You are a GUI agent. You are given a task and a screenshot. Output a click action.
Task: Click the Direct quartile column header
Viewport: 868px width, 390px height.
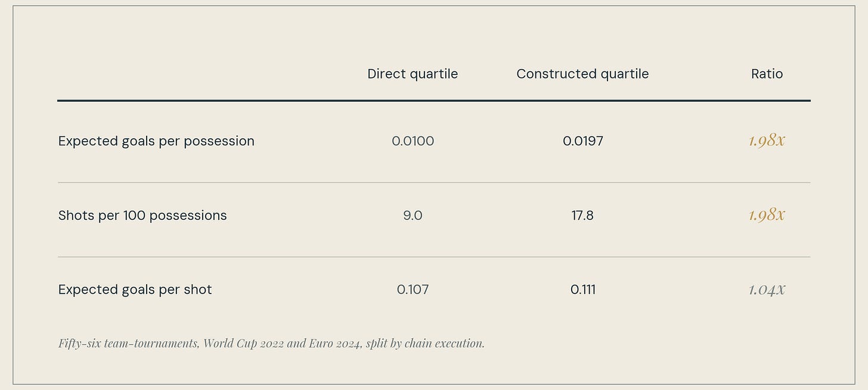(413, 74)
